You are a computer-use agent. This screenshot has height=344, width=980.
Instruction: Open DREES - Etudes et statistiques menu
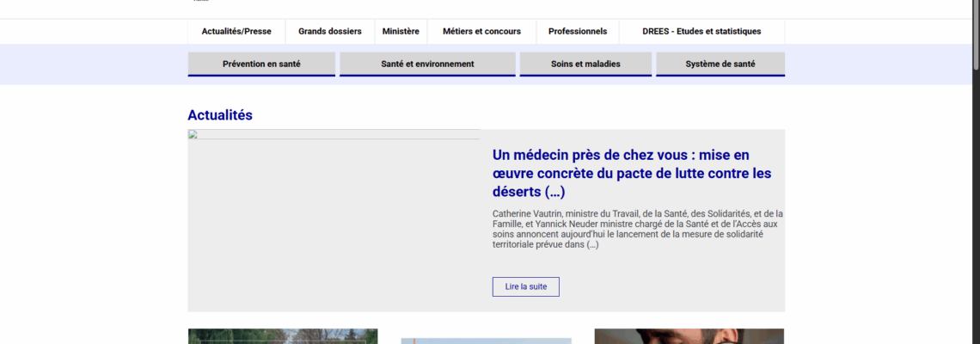(701, 31)
